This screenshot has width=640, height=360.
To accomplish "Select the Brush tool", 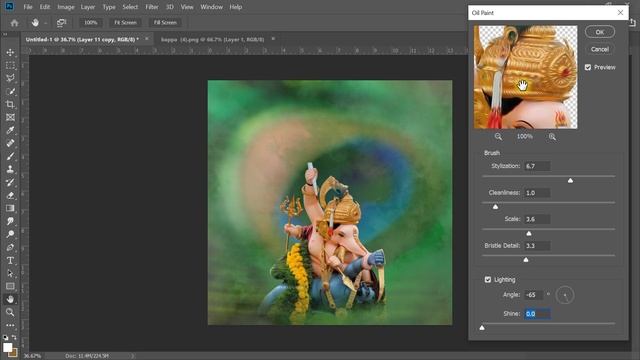I will pos(10,156).
